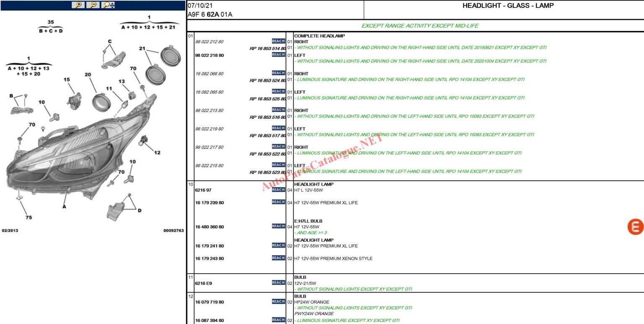The image size is (644, 324).
Task: Click REACH badge for left headlamp 98 022 215 80
Action: tap(278, 165)
